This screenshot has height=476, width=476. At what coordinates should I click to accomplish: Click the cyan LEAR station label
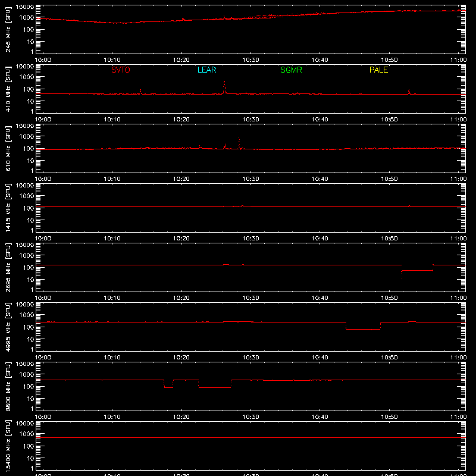pyautogui.click(x=206, y=70)
